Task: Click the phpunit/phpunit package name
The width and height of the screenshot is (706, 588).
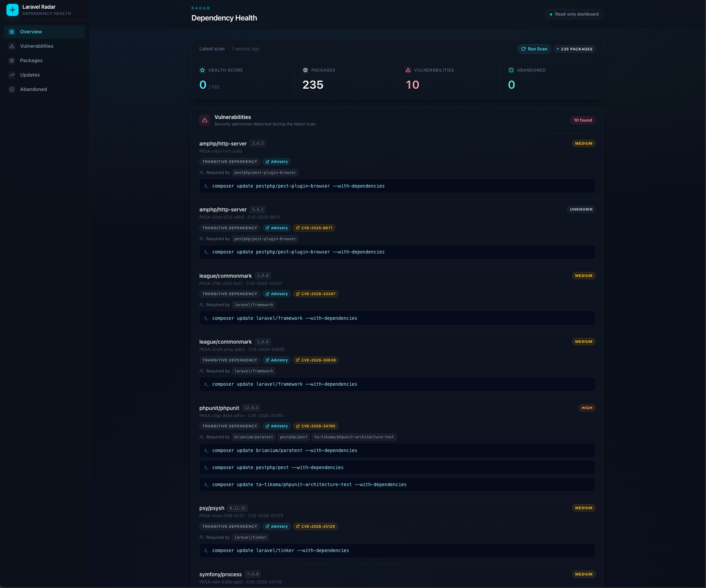Action: pyautogui.click(x=219, y=408)
